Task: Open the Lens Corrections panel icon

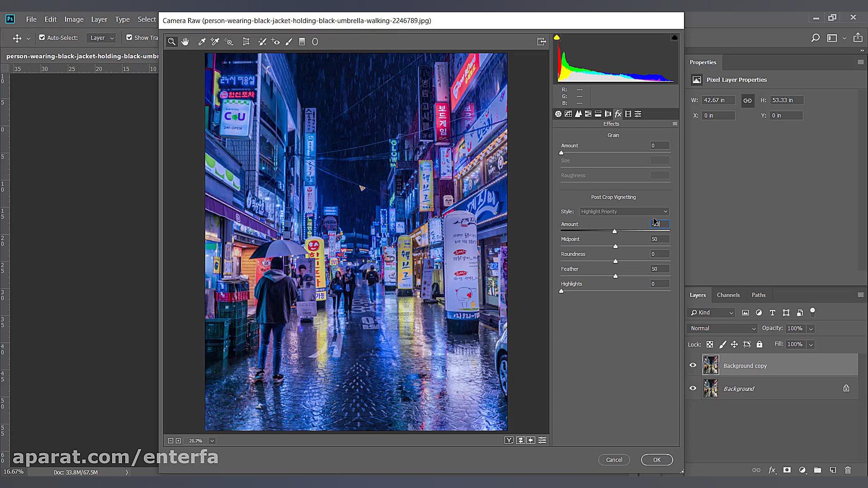Action: pos(608,114)
